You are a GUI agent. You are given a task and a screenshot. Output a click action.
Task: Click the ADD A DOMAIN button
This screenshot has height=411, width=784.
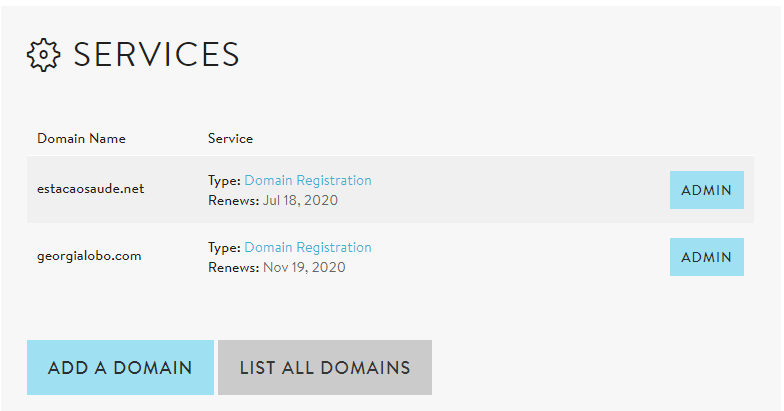coord(120,367)
